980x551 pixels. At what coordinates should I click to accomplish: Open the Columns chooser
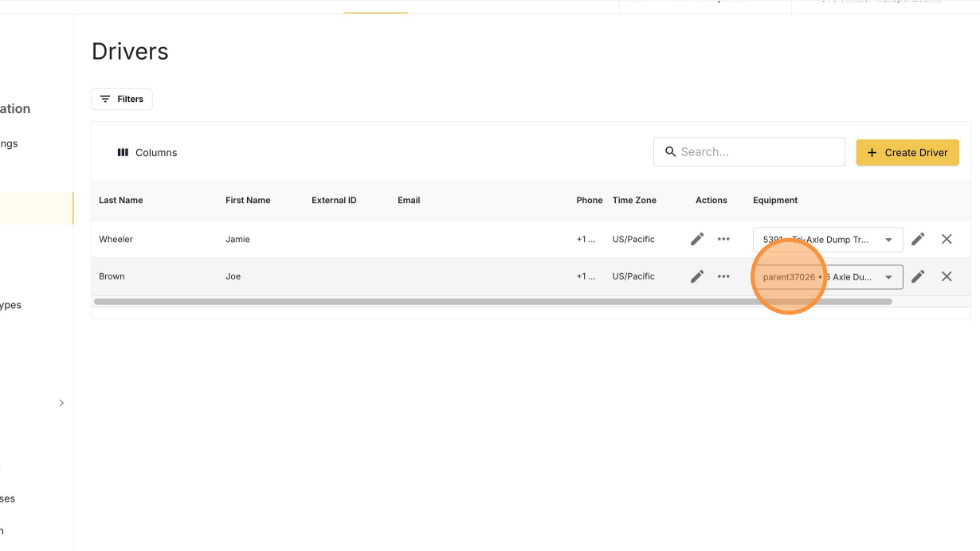(x=147, y=152)
